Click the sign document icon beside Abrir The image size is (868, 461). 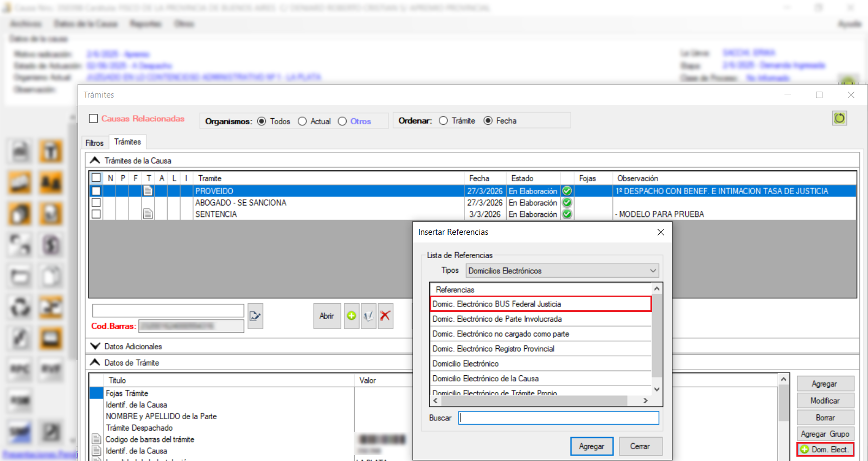pyautogui.click(x=368, y=316)
